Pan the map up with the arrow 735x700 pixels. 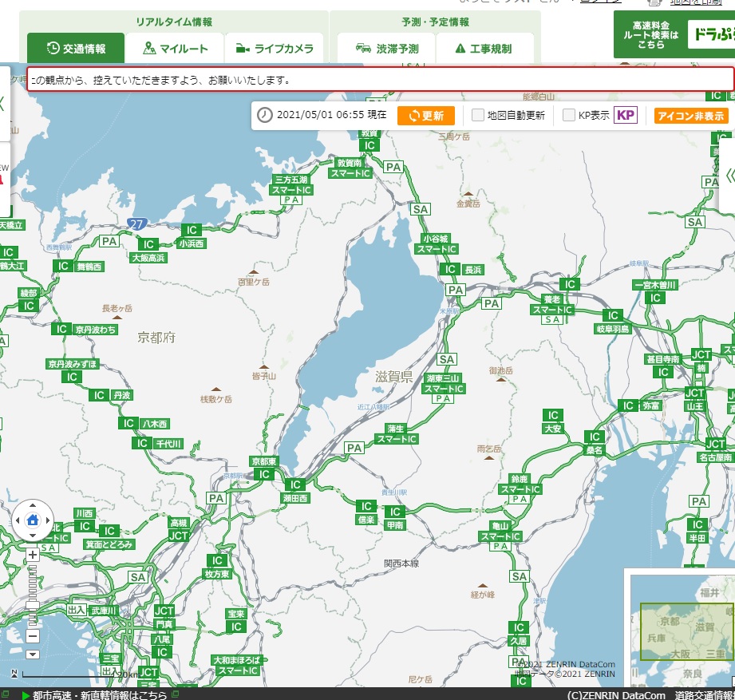click(33, 506)
